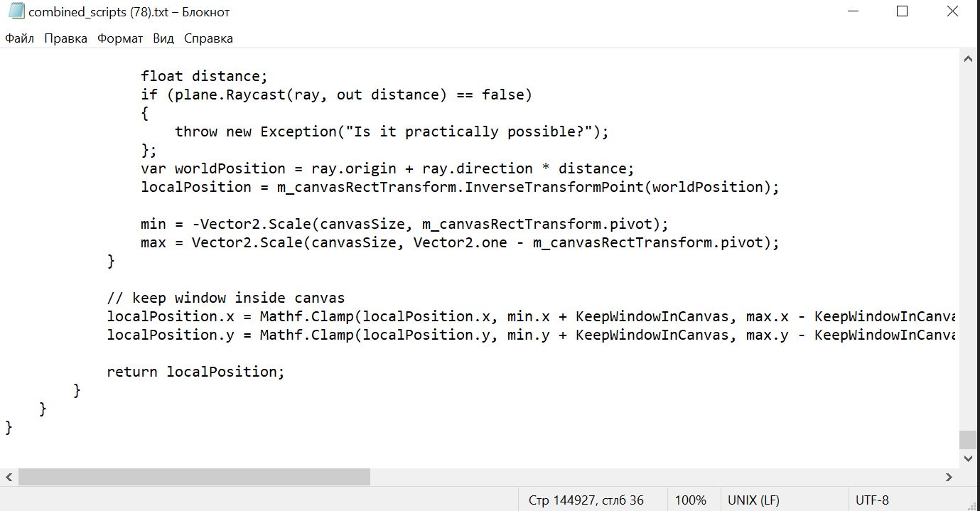This screenshot has width=980, height=511.
Task: Click the horizontal scrollbar left arrow
Action: click(x=9, y=477)
